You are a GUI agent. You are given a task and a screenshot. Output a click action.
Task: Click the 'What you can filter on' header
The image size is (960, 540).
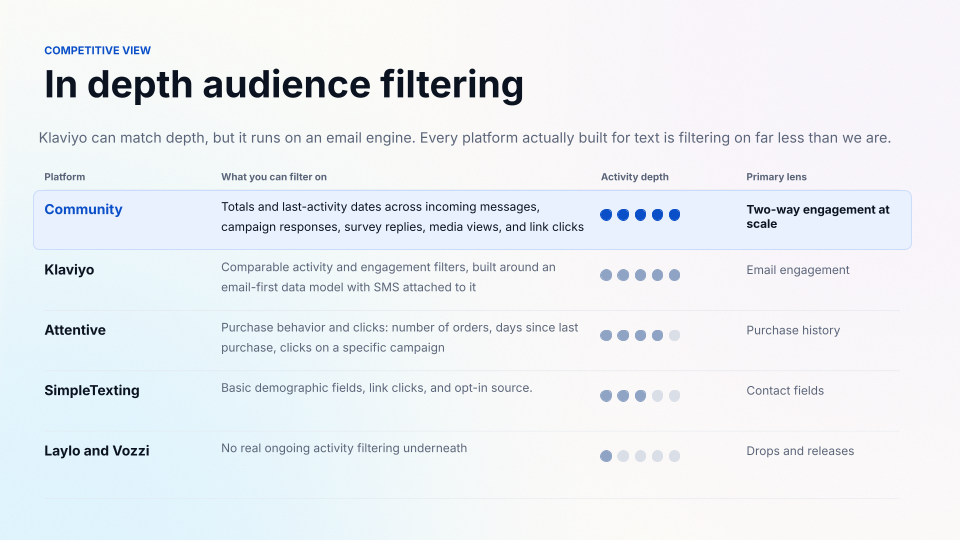pos(274,177)
